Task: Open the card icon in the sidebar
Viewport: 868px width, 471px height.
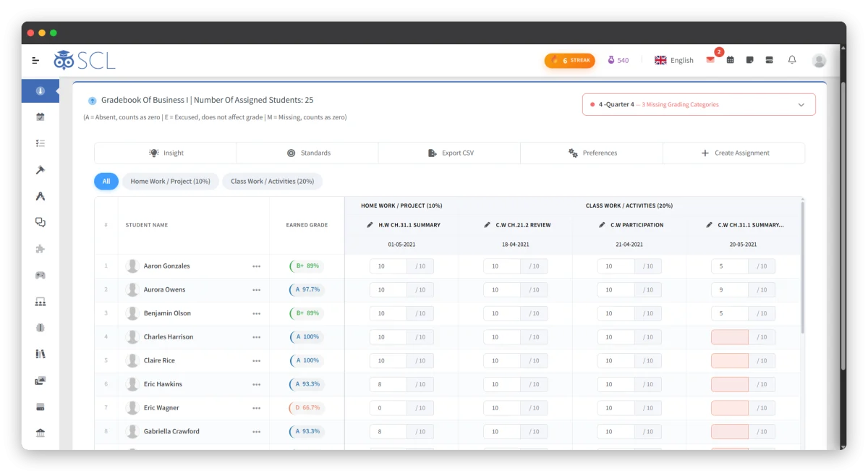Action: [x=41, y=407]
